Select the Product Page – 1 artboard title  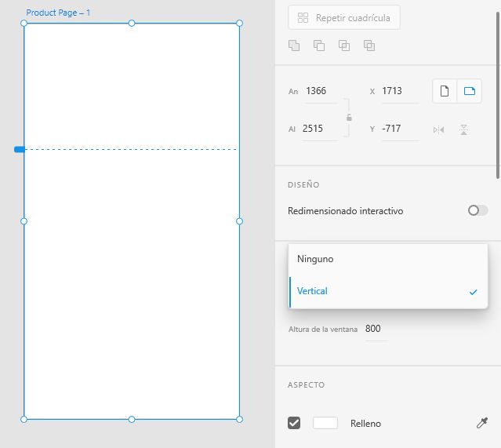(x=58, y=13)
